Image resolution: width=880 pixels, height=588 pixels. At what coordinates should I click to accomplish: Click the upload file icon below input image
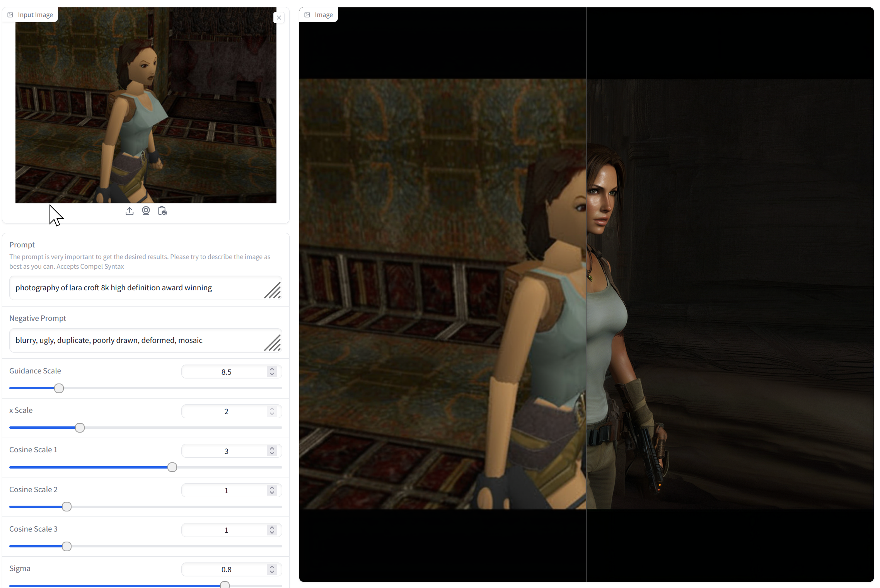pos(130,211)
